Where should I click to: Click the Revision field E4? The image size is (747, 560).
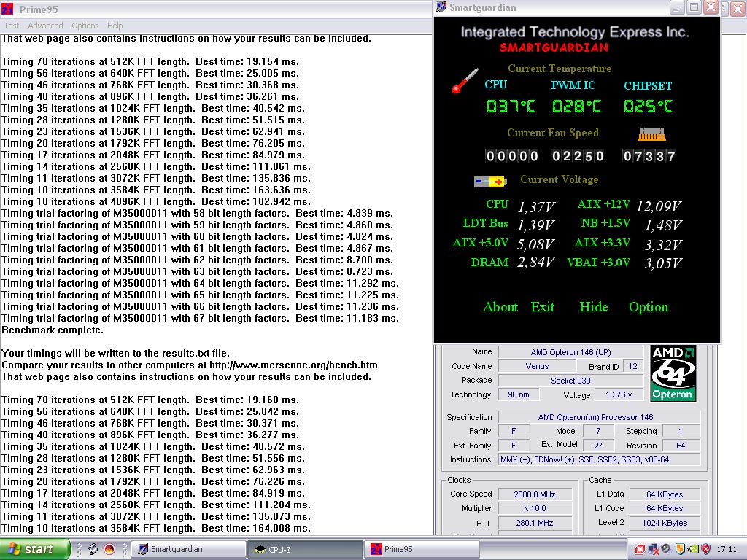coord(681,446)
